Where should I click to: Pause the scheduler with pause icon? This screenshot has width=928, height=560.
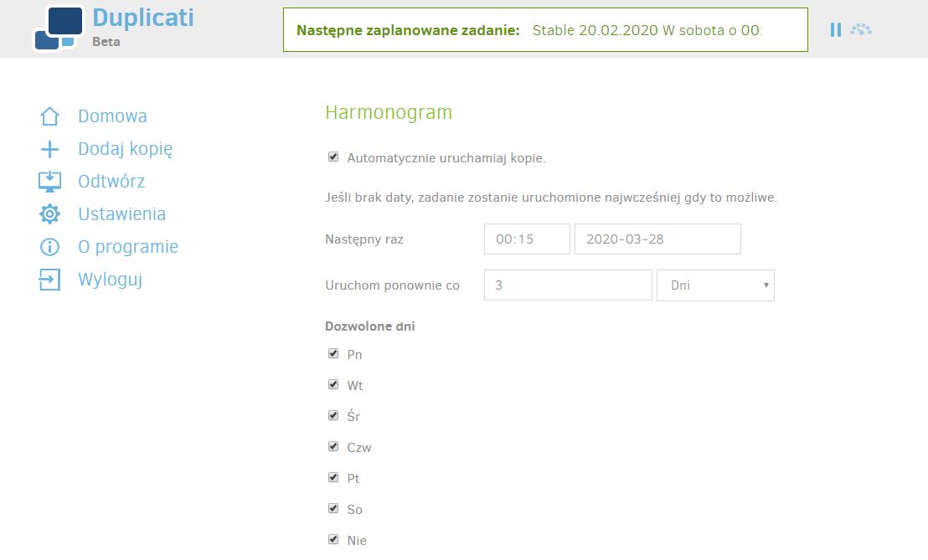835,29
